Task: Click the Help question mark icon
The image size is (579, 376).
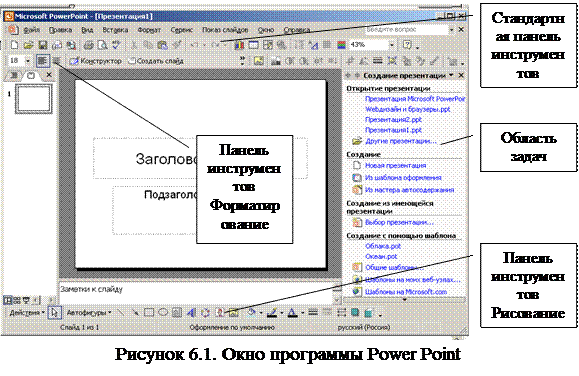Action: [x=407, y=45]
